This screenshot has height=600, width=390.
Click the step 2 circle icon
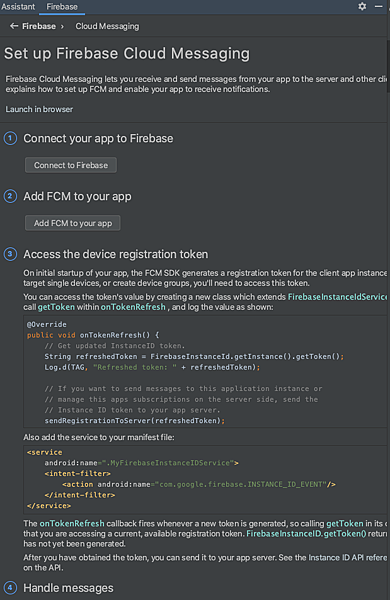[10, 196]
